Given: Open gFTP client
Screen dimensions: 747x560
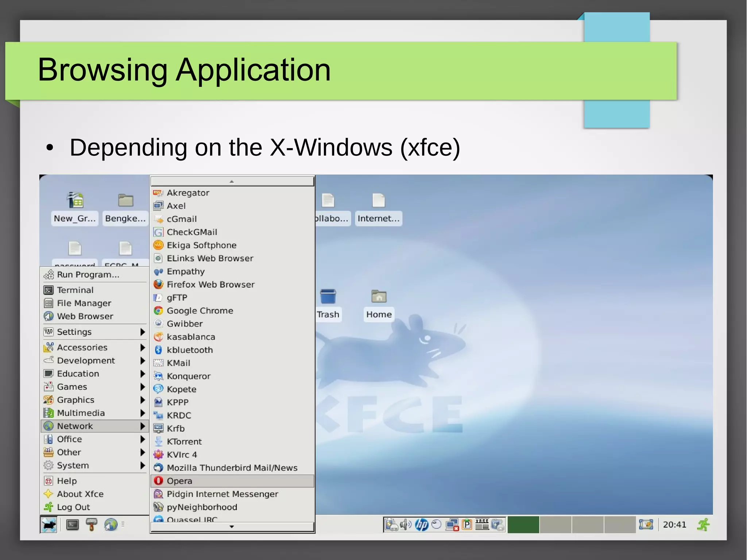Looking at the screenshot, I should (x=232, y=298).
